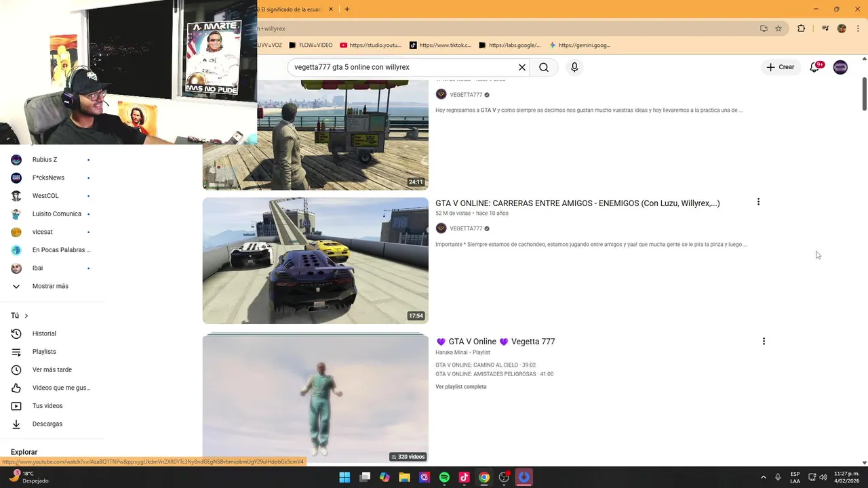This screenshot has height=488, width=868.
Task: Open the Windows Start menu
Action: pos(344,477)
